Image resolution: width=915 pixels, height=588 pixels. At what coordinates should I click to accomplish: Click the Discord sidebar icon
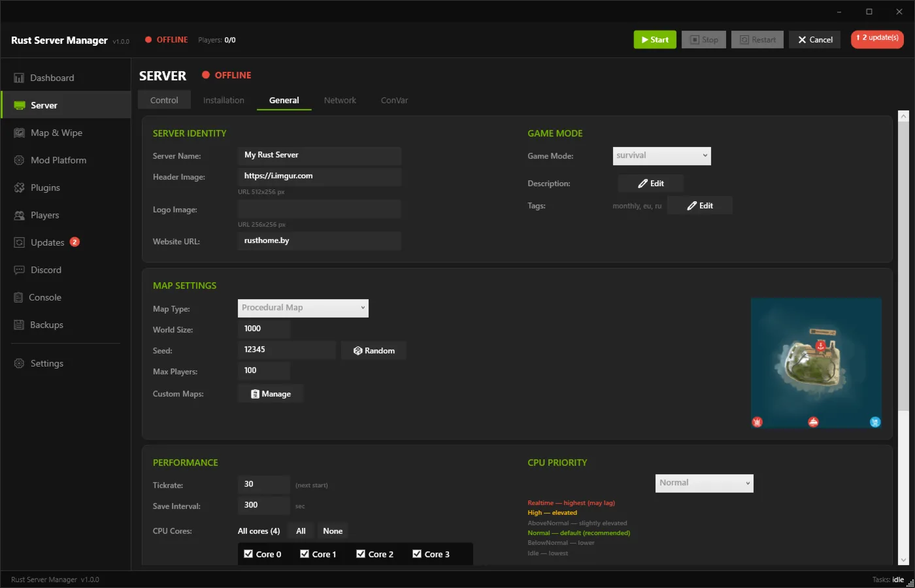[x=20, y=270]
